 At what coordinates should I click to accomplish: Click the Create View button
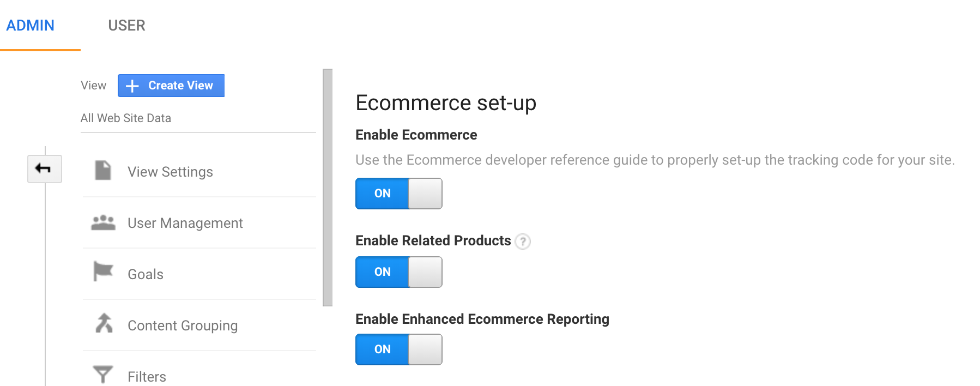pyautogui.click(x=171, y=86)
